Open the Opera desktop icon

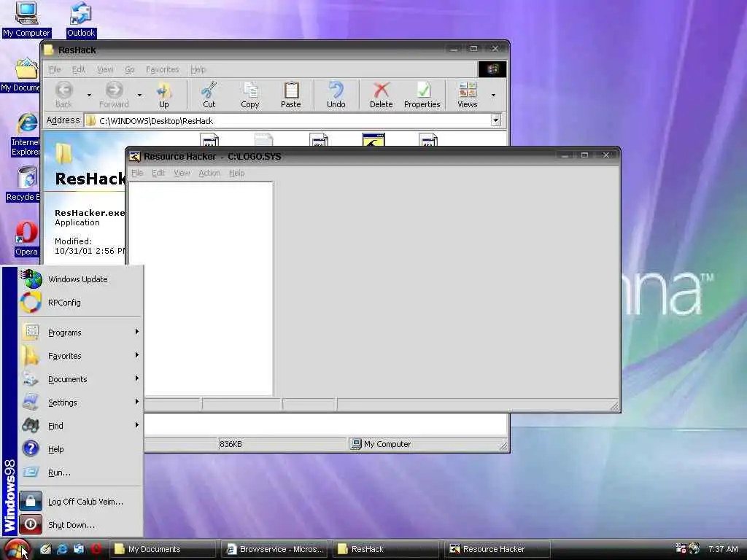(26, 238)
